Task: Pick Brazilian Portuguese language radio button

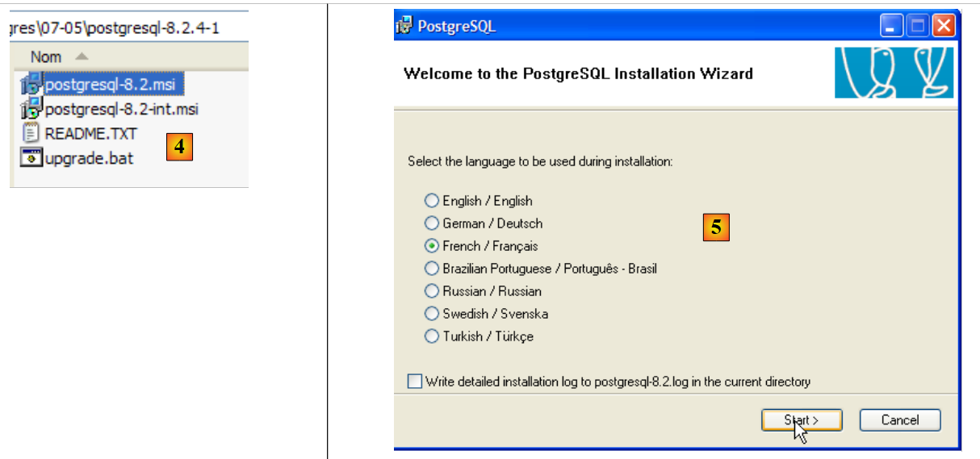Action: tap(432, 269)
